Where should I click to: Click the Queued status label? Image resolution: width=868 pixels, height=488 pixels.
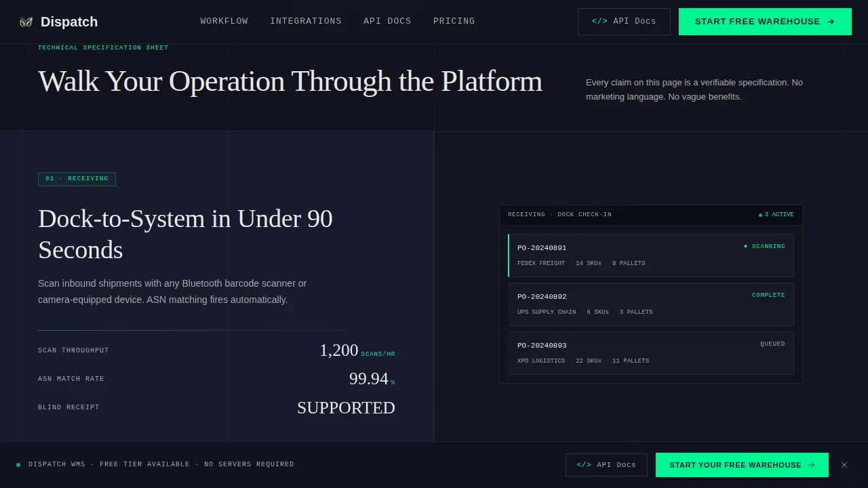pos(772,344)
